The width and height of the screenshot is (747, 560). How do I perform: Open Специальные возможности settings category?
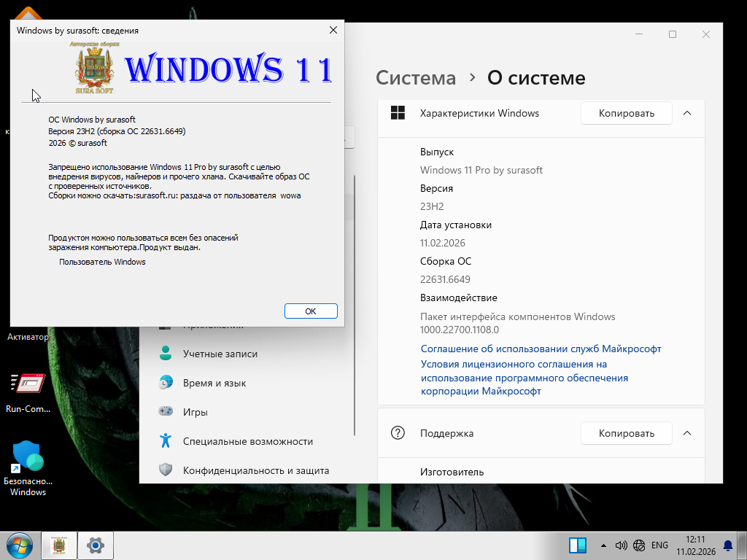click(x=248, y=441)
